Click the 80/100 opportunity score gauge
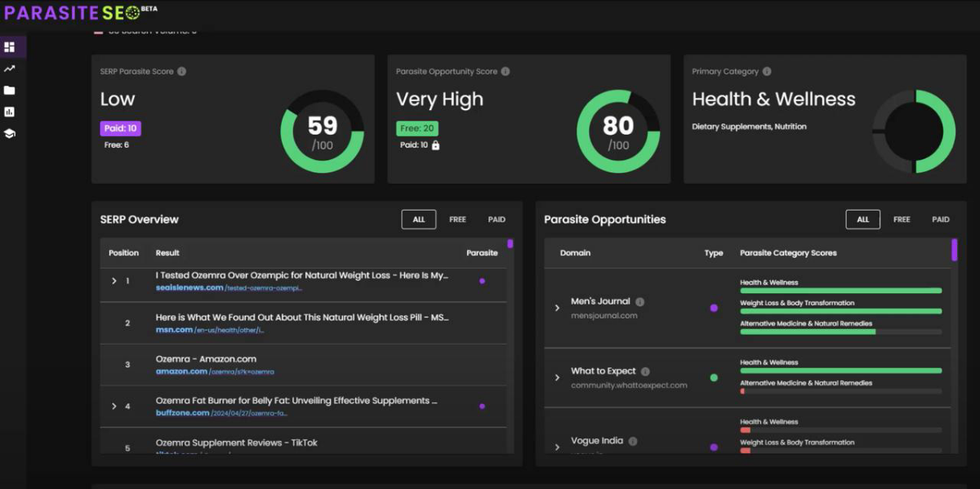 click(618, 131)
